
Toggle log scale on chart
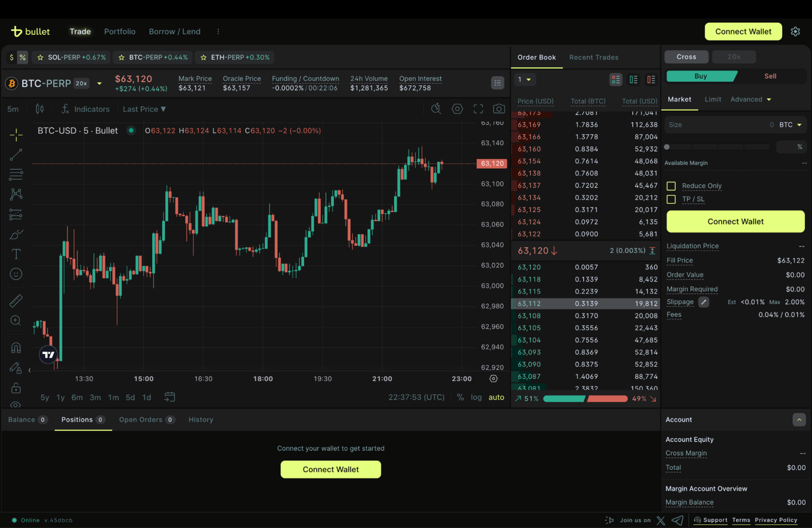[x=476, y=397]
